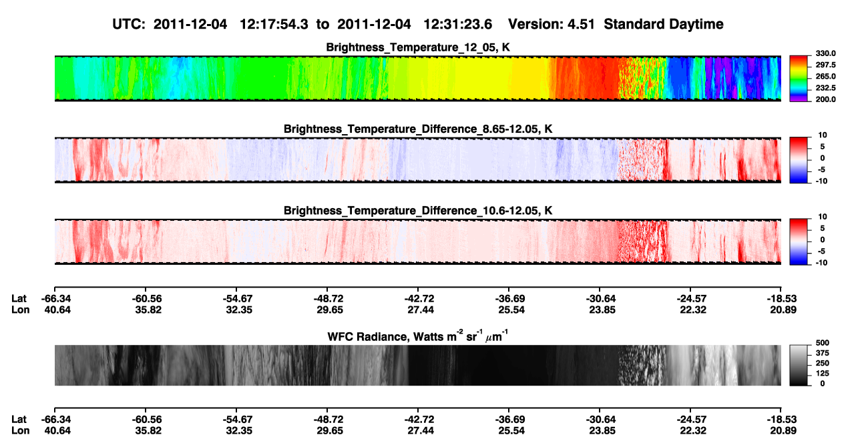The image size is (868, 445).
Task: Click the -30.64 latitude tick under the 10.6-12.05 panel
Action: (599, 298)
